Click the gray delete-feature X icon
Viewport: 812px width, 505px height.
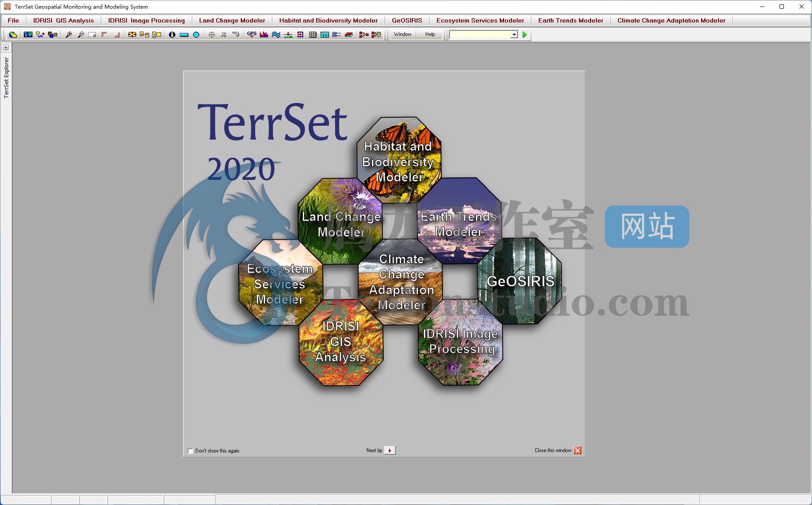[224, 35]
